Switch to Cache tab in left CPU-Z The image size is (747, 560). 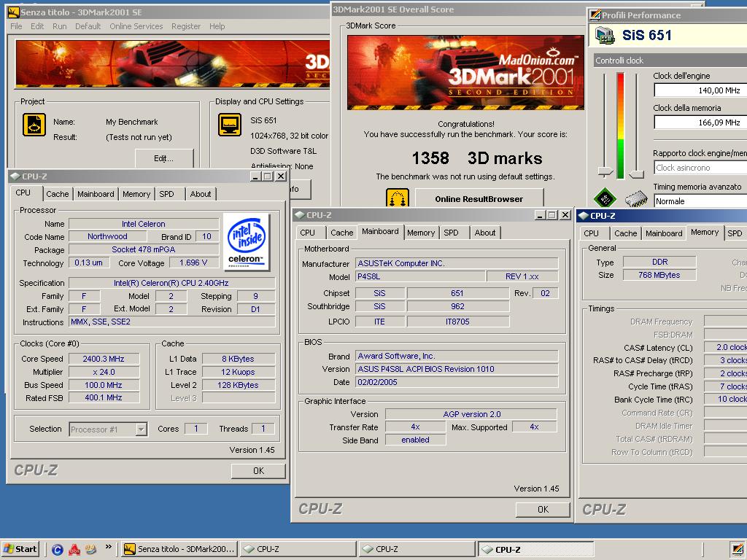[x=57, y=194]
